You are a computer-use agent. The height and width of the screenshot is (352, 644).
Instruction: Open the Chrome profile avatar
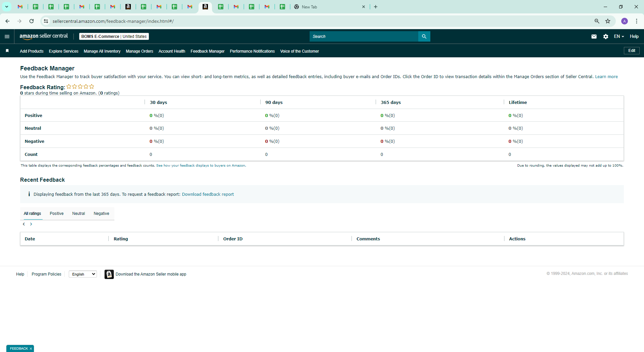[x=625, y=21]
